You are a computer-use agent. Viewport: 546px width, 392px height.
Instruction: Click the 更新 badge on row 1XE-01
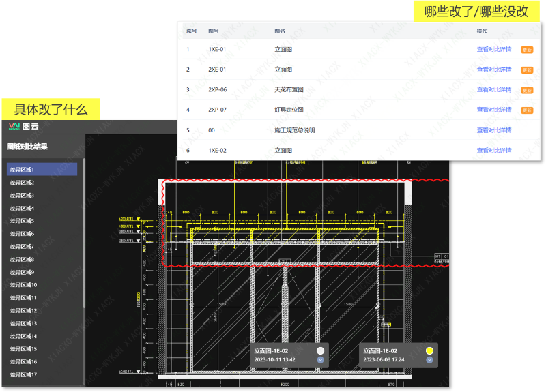pos(527,50)
